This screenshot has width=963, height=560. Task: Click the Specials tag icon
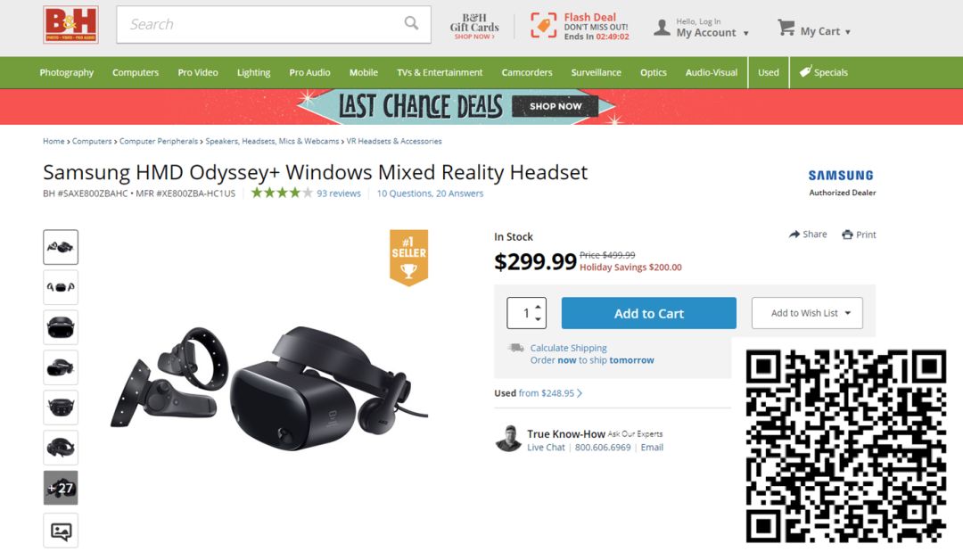[804, 71]
